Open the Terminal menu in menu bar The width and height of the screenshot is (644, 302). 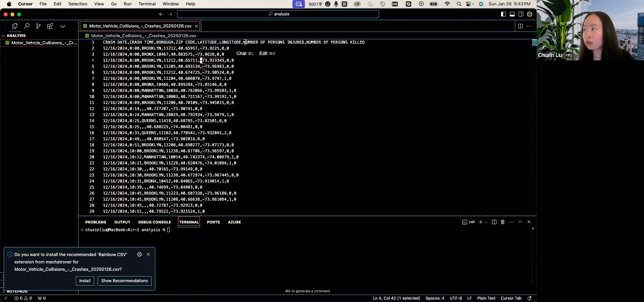tap(147, 4)
